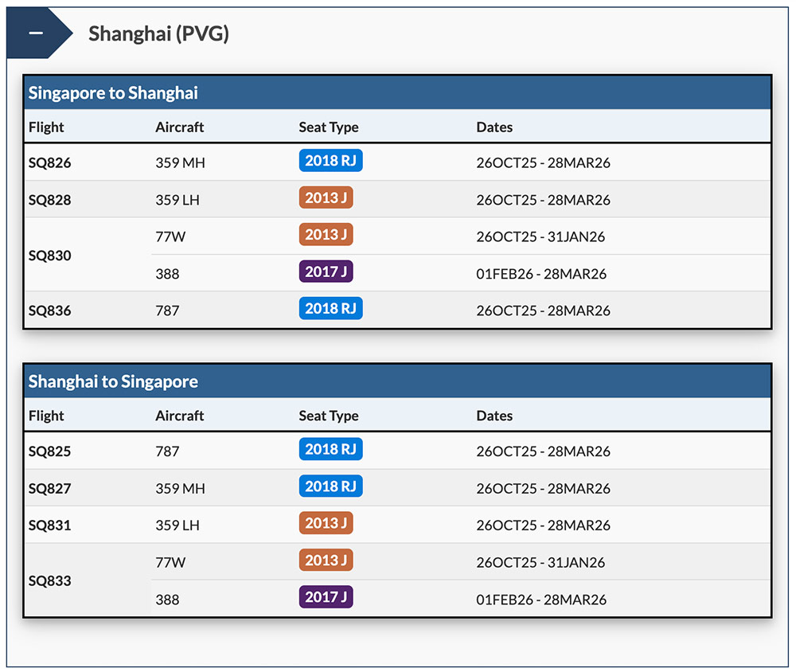Click the 2018 RJ badge for SQ836

(x=330, y=309)
